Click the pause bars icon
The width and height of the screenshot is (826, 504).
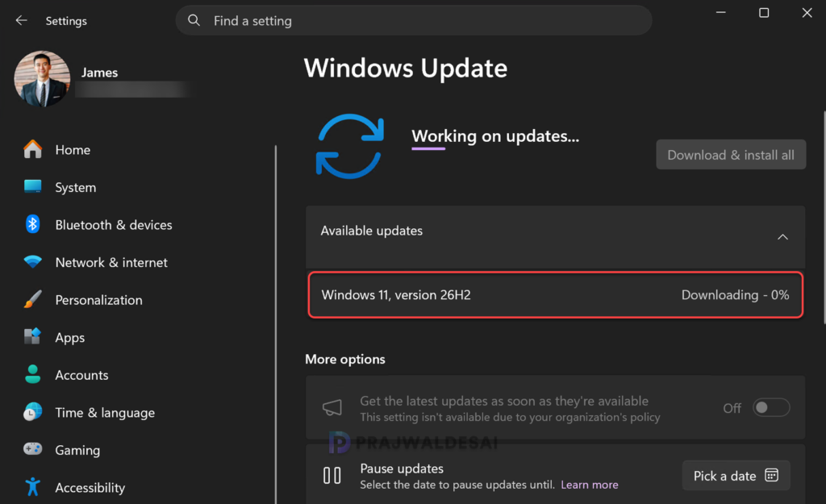coord(332,476)
